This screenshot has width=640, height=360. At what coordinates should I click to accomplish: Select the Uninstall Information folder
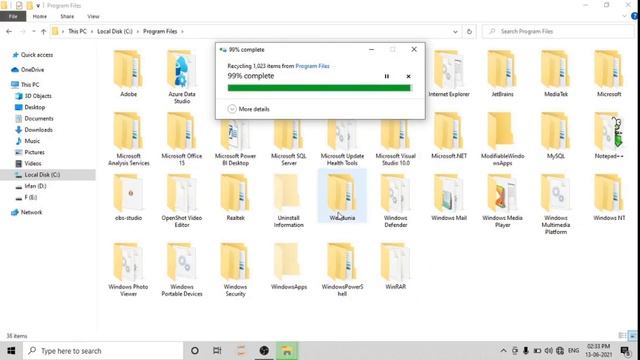289,201
